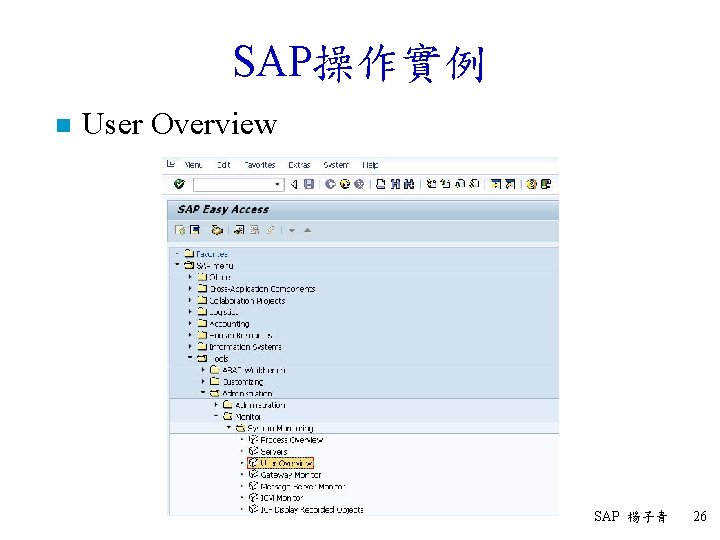Select the ICM Monitor transaction
The height and width of the screenshot is (540, 720).
click(276, 498)
